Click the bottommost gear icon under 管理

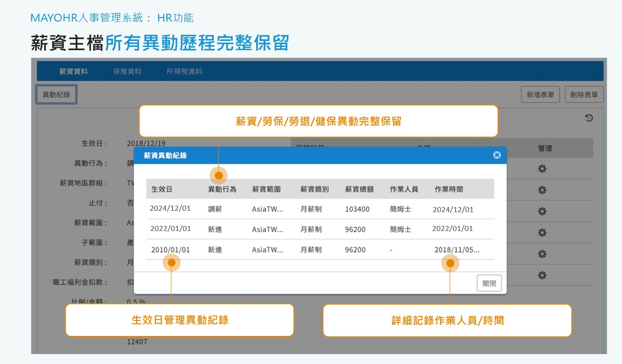click(542, 275)
